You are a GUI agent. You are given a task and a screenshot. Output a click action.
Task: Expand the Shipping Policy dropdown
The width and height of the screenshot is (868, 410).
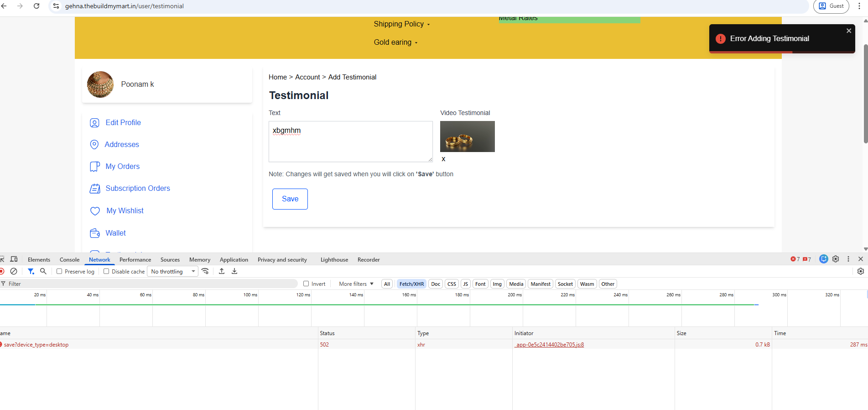(x=401, y=24)
